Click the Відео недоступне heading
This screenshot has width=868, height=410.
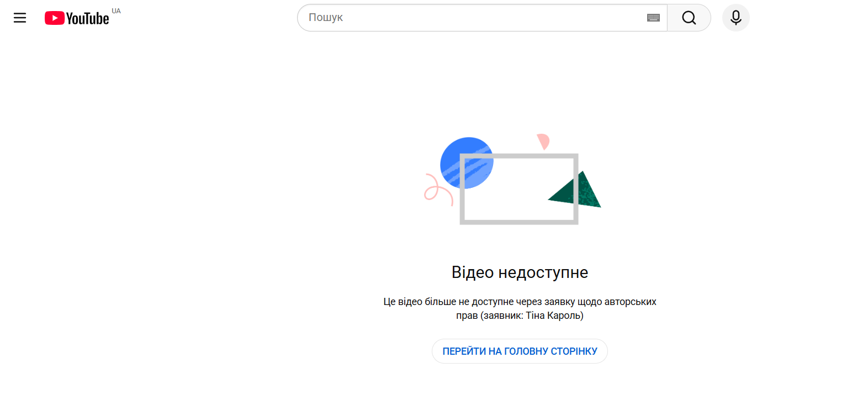tap(520, 272)
